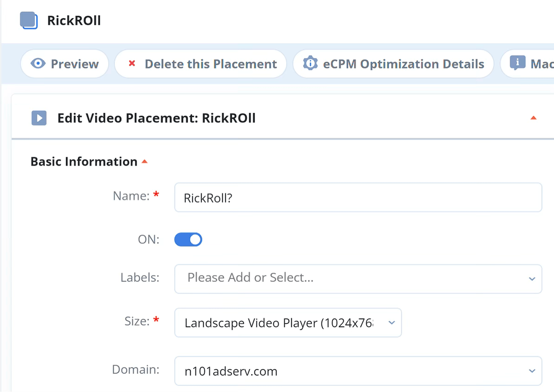The height and width of the screenshot is (392, 554).
Task: Click the eye icon on the Preview button
Action: (37, 64)
